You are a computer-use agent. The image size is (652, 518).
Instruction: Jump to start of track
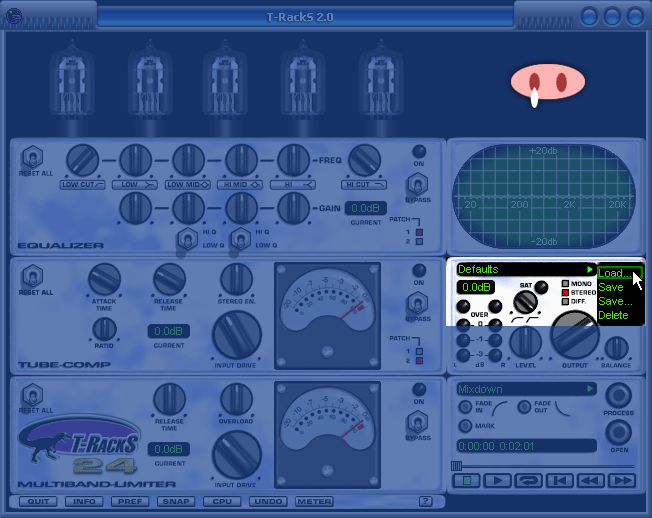[x=560, y=481]
